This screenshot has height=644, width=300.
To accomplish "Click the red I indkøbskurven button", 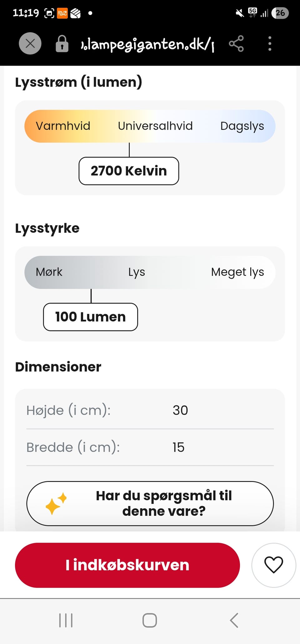I will tap(127, 565).
